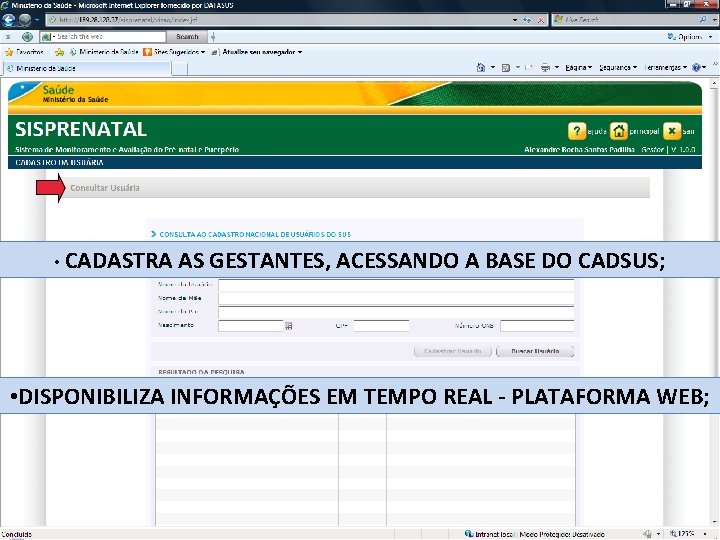Open the Segurança menu
Viewport: 720px width, 540px height.
(618, 68)
